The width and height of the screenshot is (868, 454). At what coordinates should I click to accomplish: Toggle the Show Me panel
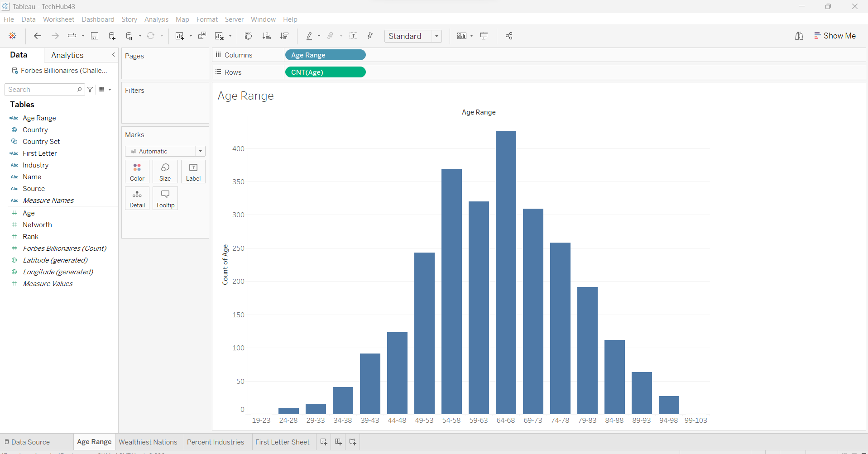click(835, 36)
